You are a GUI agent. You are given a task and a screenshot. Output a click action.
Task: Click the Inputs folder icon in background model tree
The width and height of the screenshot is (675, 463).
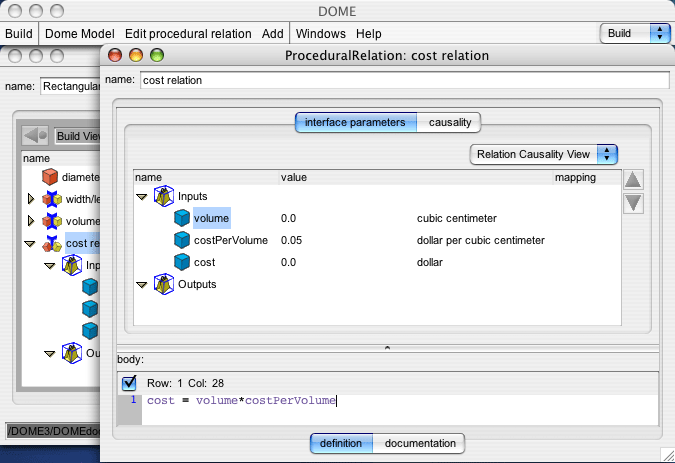(x=72, y=265)
